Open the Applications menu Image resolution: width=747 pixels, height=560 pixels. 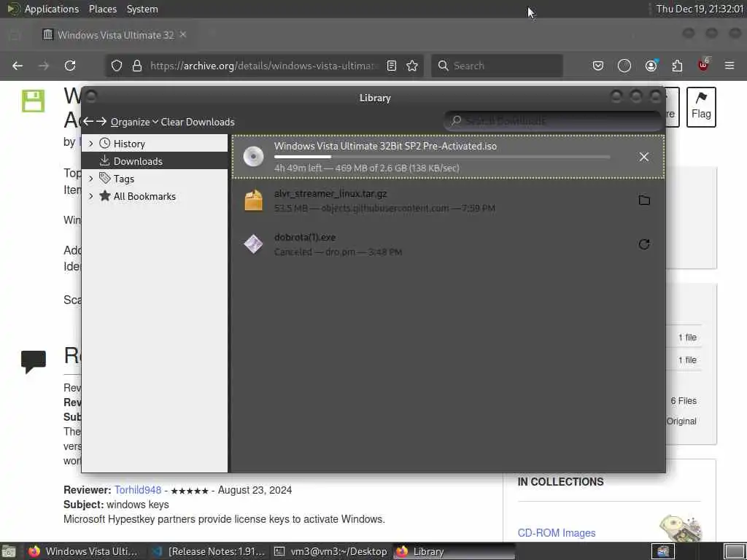(x=52, y=9)
